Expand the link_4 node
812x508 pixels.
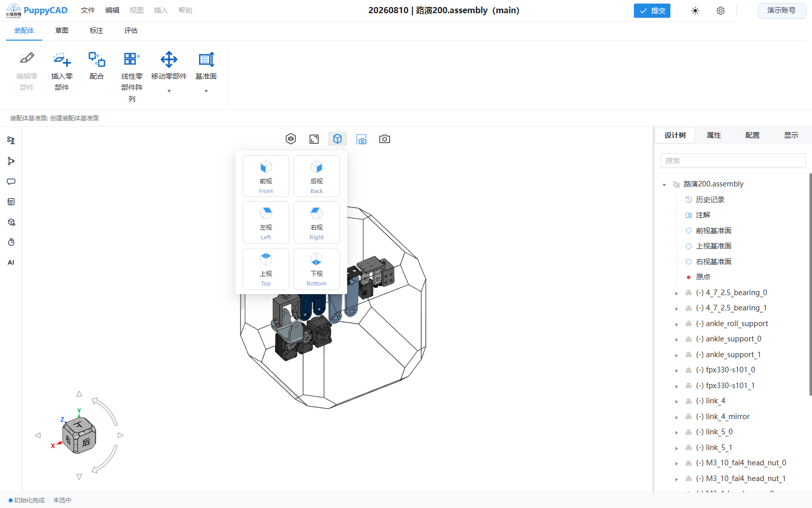[x=676, y=401]
